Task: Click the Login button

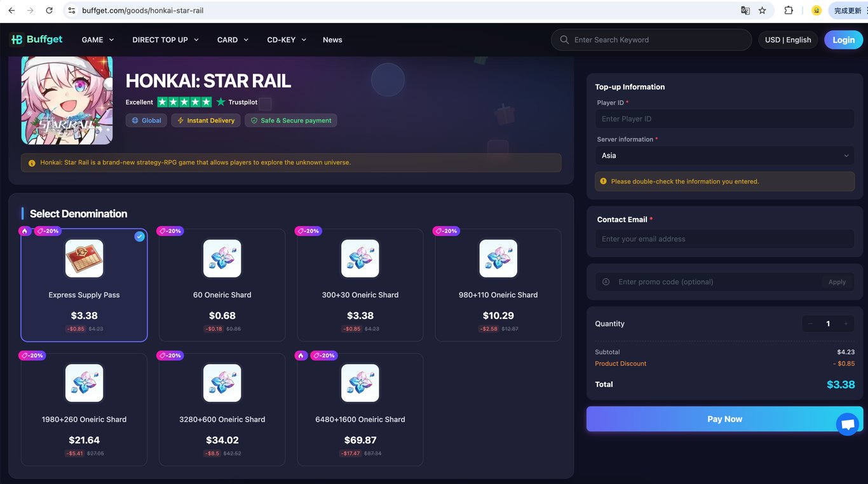Action: [x=844, y=39]
